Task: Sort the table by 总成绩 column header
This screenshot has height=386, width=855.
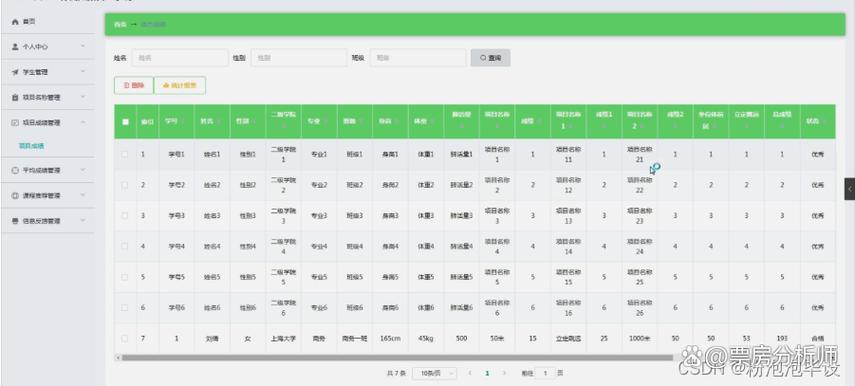Action: tap(782, 122)
